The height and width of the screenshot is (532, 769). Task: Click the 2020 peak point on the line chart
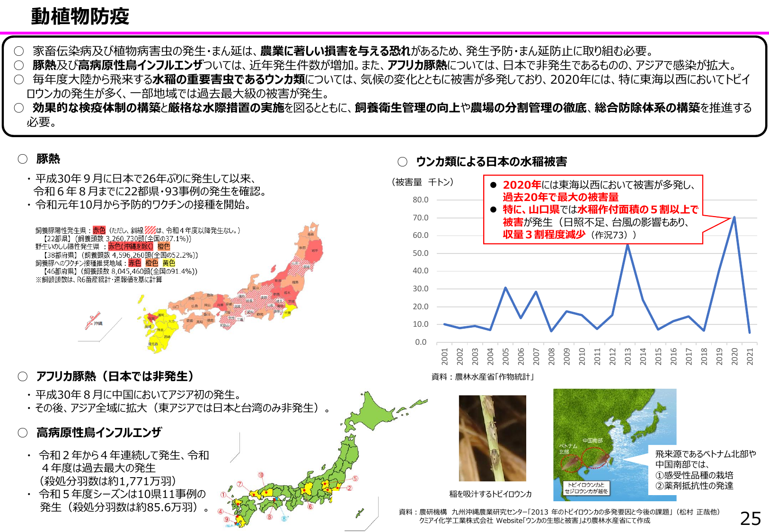(x=734, y=217)
